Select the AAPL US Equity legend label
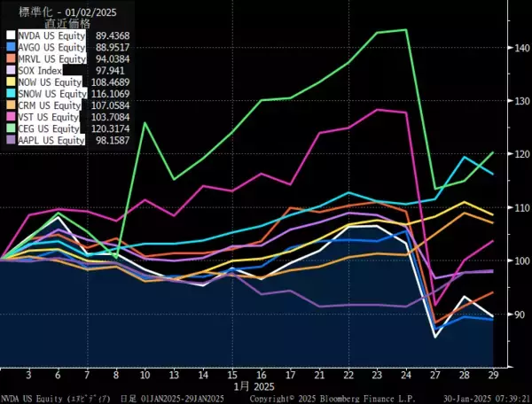 tap(50, 139)
